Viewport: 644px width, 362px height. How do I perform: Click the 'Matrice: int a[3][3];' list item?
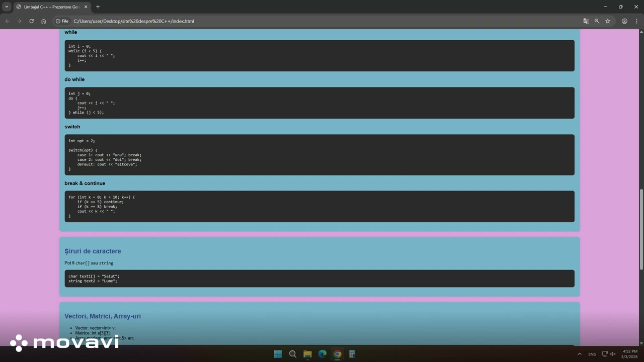tap(93, 333)
